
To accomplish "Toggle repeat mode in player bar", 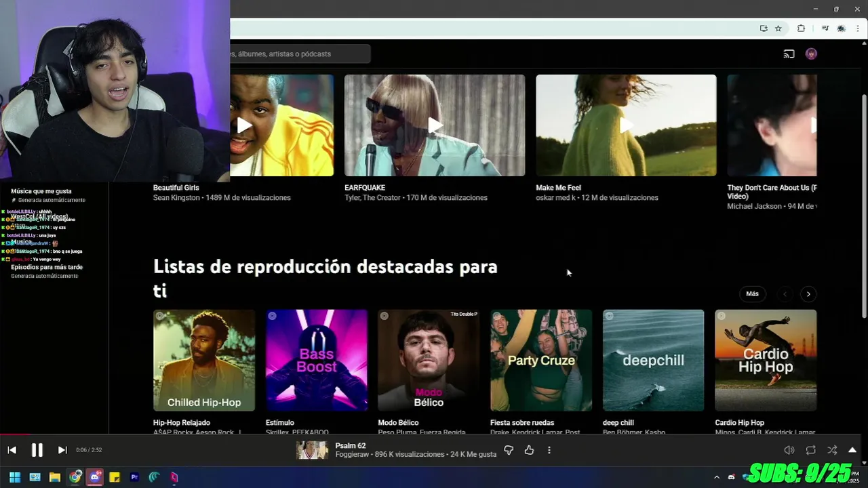I will click(811, 450).
